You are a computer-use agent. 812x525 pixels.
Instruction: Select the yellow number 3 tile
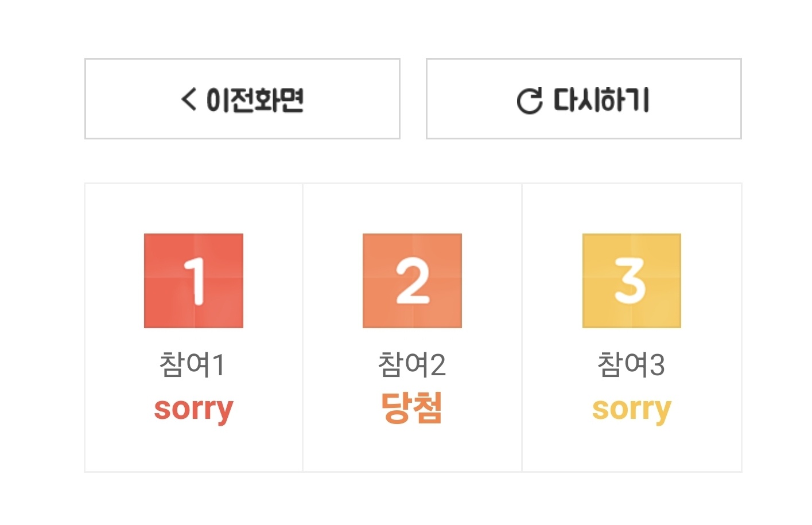pyautogui.click(x=631, y=281)
